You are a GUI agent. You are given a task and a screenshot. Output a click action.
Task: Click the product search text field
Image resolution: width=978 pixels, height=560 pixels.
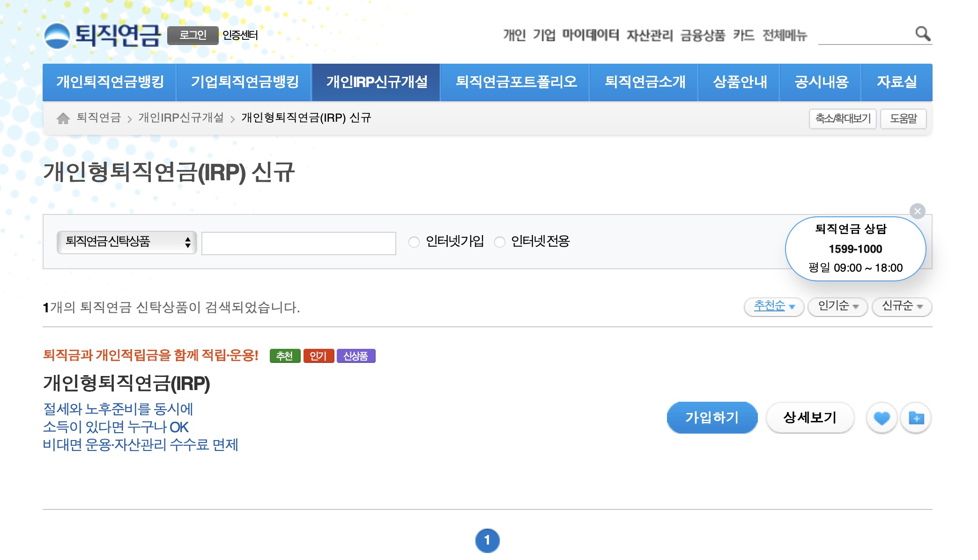(x=298, y=243)
